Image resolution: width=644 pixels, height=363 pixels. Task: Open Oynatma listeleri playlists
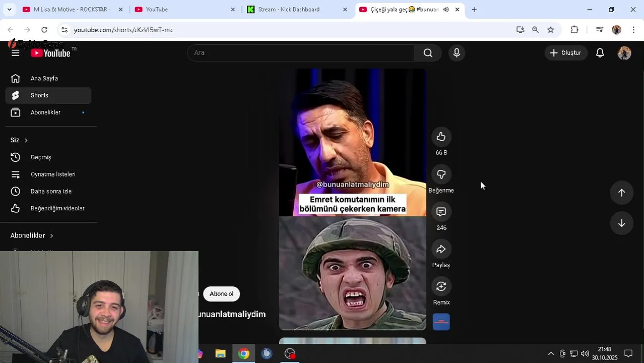[x=48, y=174]
